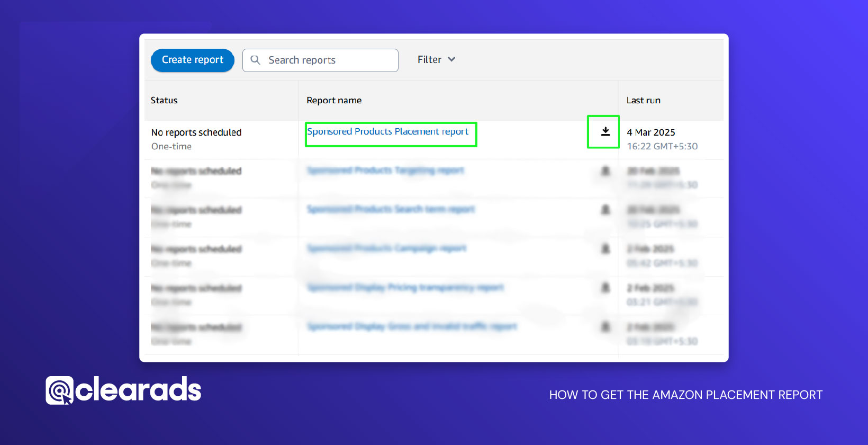This screenshot has width=868, height=445.
Task: Download the Sponsored Products Campaign report
Action: pyautogui.click(x=605, y=248)
